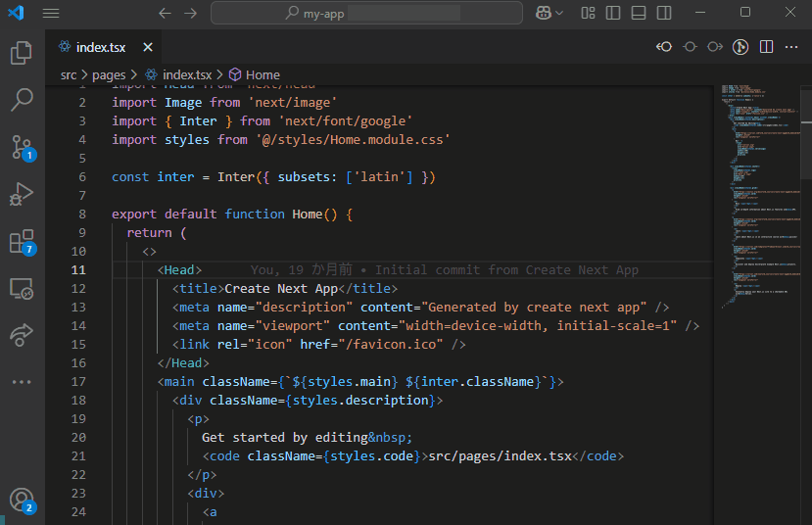Toggle the secondary side bar
Image resolution: width=812 pixels, height=525 pixels.
664,13
